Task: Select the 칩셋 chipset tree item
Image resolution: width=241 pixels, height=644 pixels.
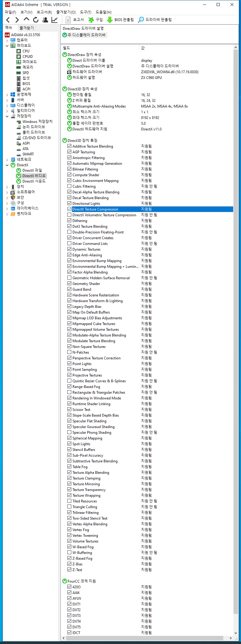Action: pos(26,78)
